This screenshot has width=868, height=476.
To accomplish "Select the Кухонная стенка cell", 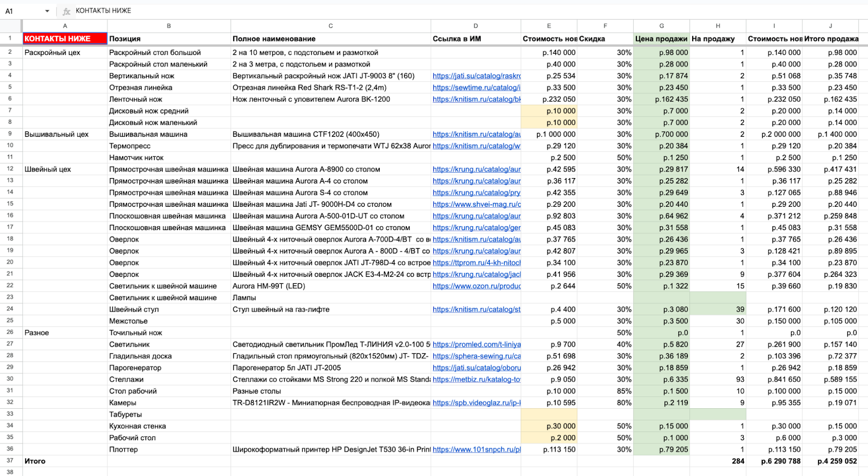I will [169, 426].
